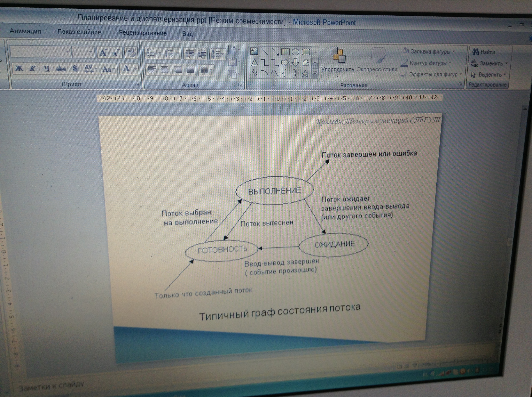The width and height of the screenshot is (532, 397).
Task: Select the Right Arrow shape
Action: [x=285, y=63]
